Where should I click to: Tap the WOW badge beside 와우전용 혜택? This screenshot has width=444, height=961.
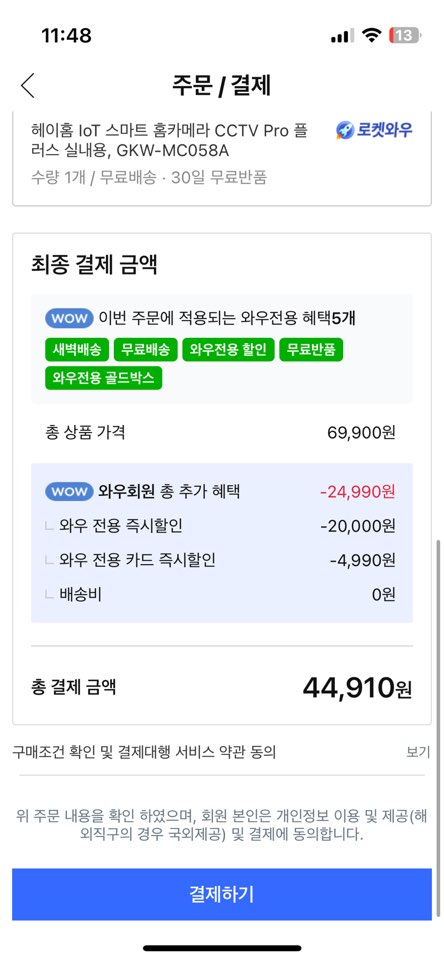[69, 319]
